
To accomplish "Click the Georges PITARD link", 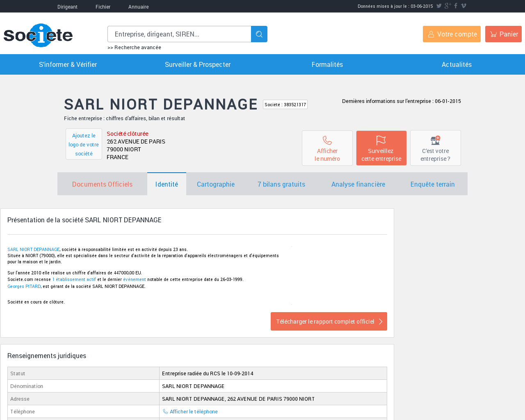I will coord(24,286).
